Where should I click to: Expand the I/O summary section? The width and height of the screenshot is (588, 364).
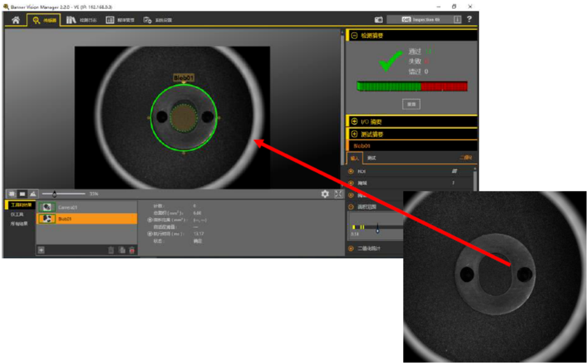click(354, 122)
